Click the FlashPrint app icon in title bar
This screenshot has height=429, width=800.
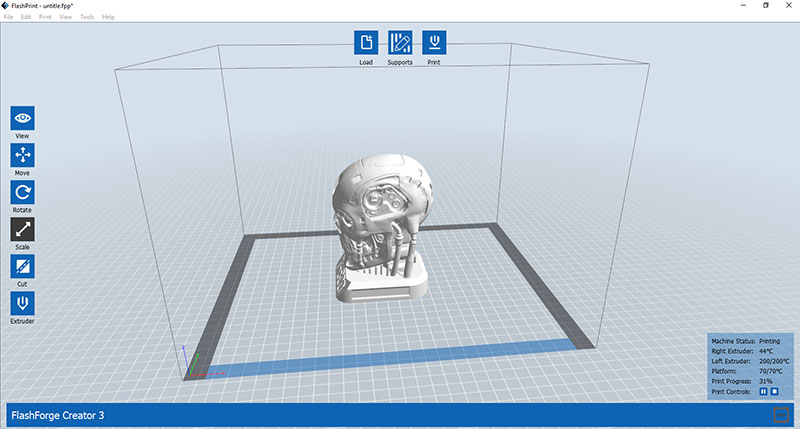pyautogui.click(x=5, y=6)
